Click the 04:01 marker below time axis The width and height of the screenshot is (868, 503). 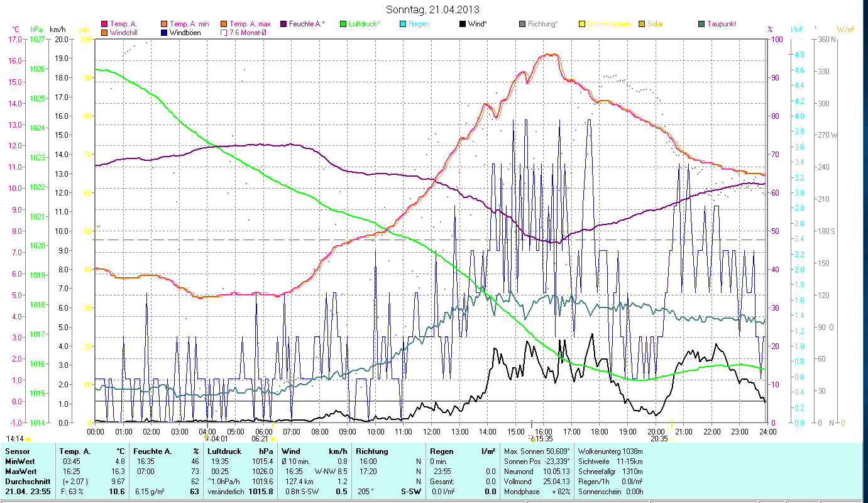tap(218, 438)
